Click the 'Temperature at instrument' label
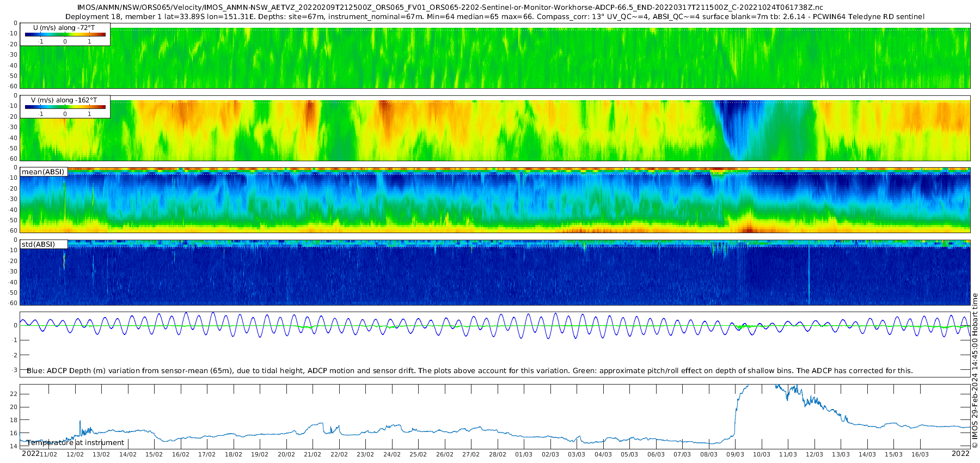Screen dimensions: 980x463 click(x=76, y=443)
